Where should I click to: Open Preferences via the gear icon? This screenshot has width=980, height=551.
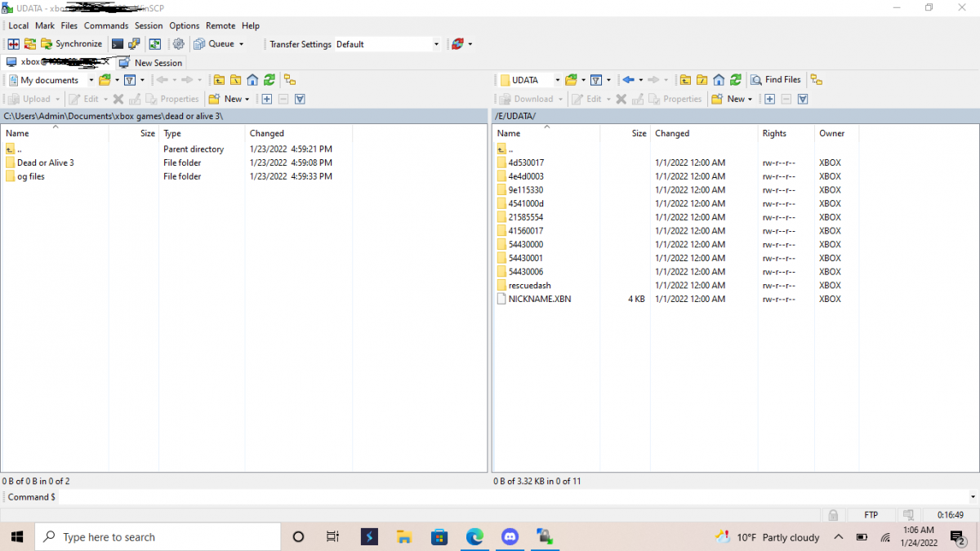click(178, 44)
